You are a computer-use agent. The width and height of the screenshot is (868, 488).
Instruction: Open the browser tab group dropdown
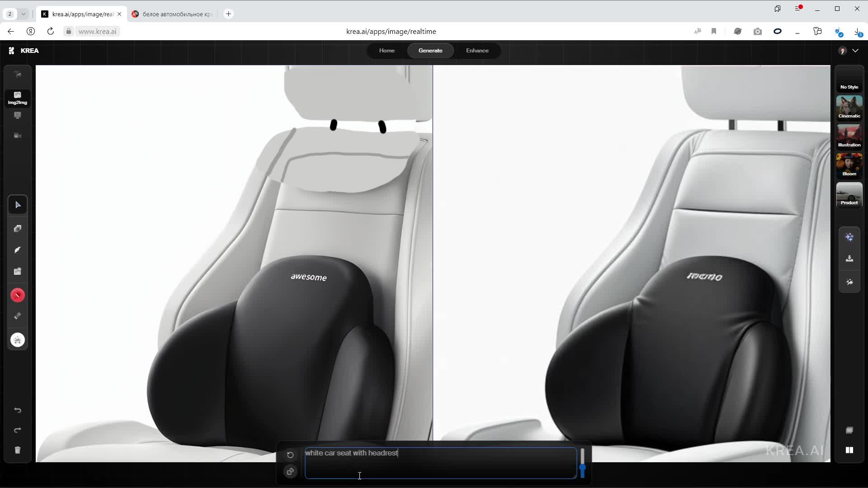(x=24, y=14)
